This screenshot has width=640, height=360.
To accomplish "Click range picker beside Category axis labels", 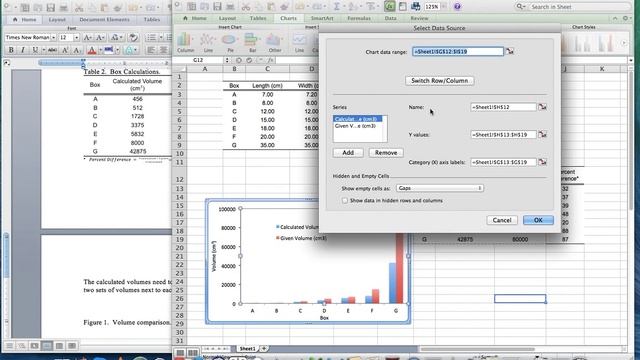I will click(x=542, y=162).
